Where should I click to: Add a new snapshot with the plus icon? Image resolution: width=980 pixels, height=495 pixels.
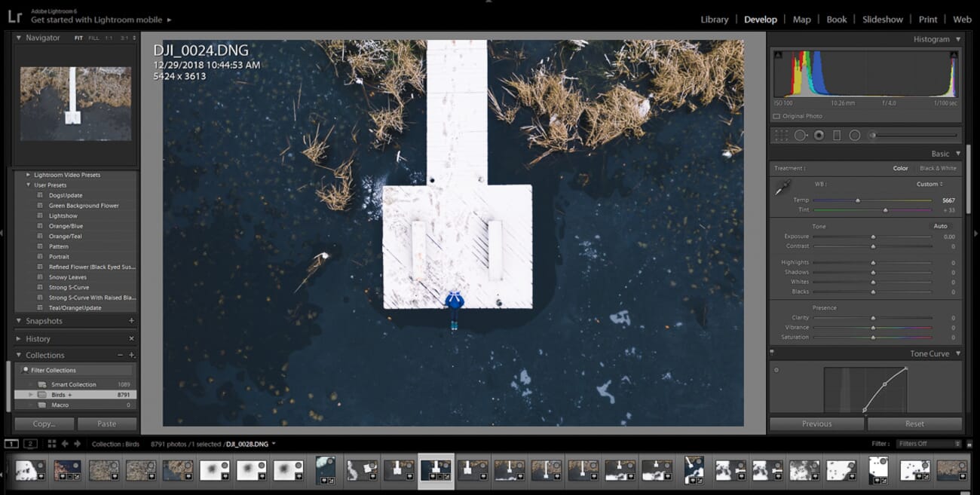click(131, 321)
